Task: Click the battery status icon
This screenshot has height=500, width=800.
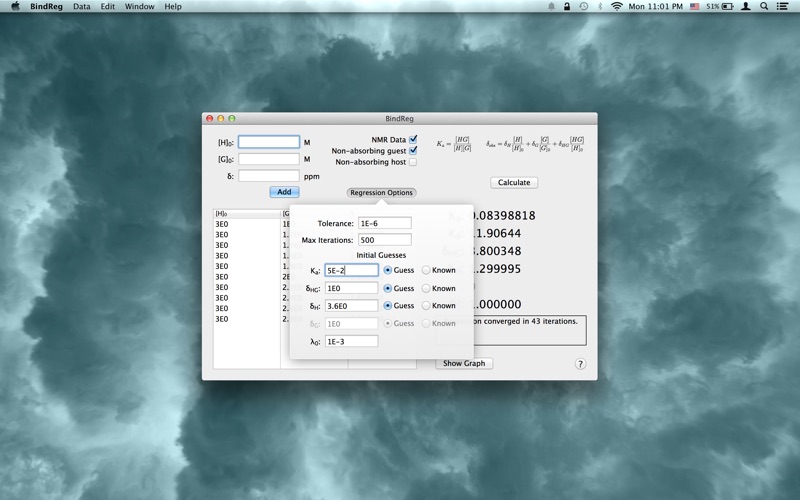Action: [x=728, y=6]
